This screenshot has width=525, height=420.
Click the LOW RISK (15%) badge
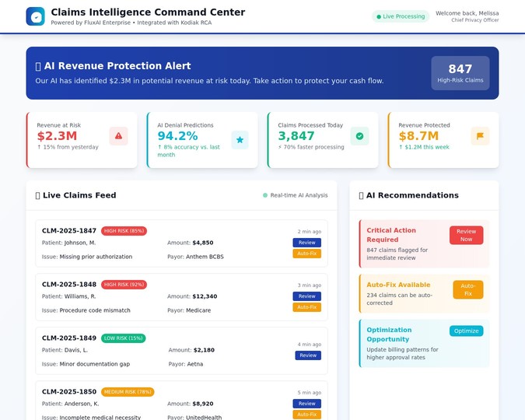123,338
